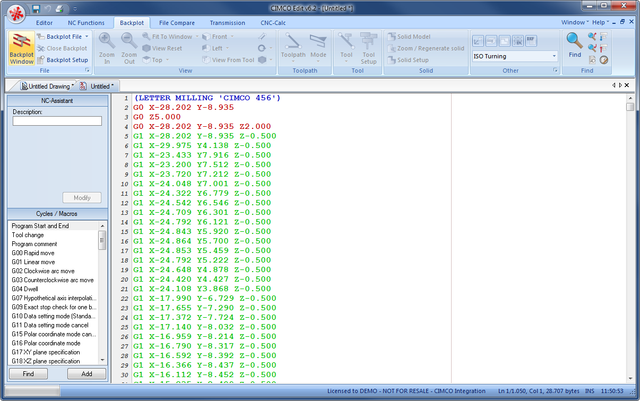Click the Toolpath Mode button
This screenshot has height=401, width=640.
(318, 48)
